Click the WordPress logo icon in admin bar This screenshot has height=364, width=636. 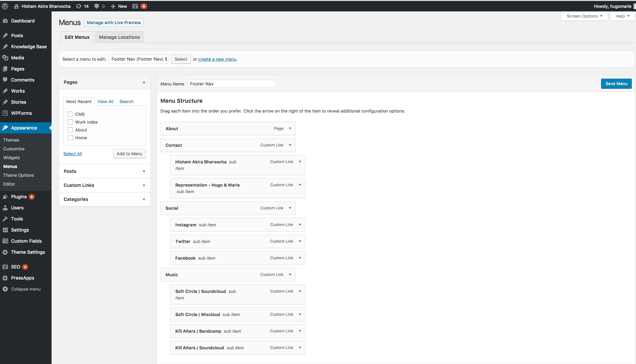[x=5, y=6]
